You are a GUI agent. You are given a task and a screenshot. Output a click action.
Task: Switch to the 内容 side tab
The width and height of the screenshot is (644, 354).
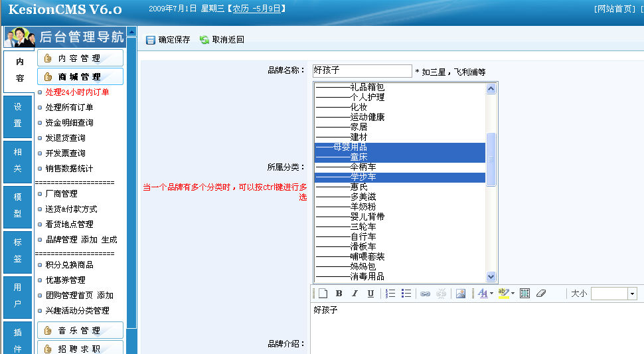click(x=18, y=70)
